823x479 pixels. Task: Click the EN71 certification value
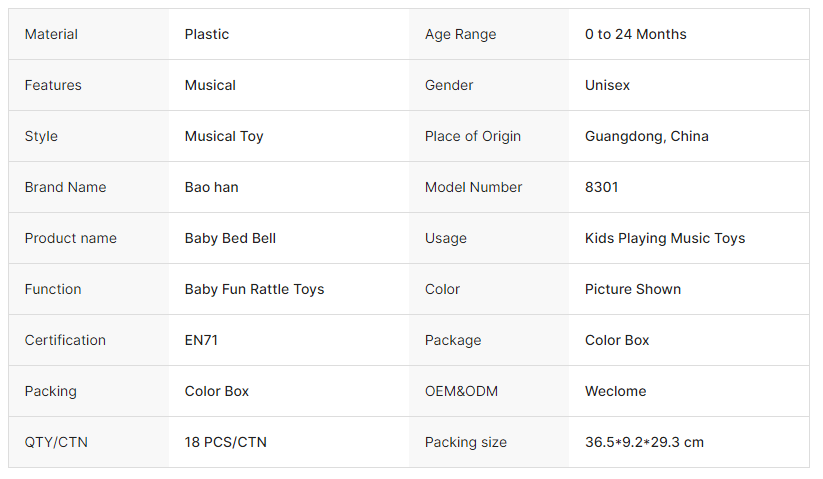(x=201, y=340)
